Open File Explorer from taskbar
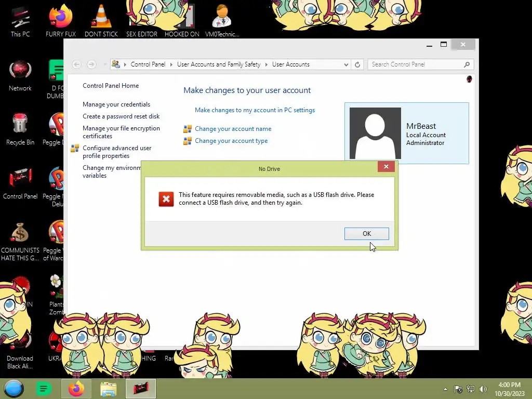 point(108,389)
